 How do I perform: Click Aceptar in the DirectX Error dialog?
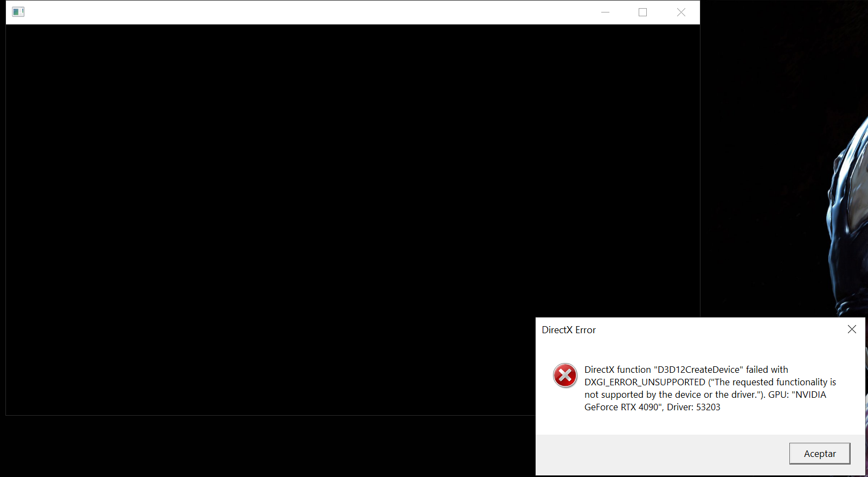[x=819, y=454]
